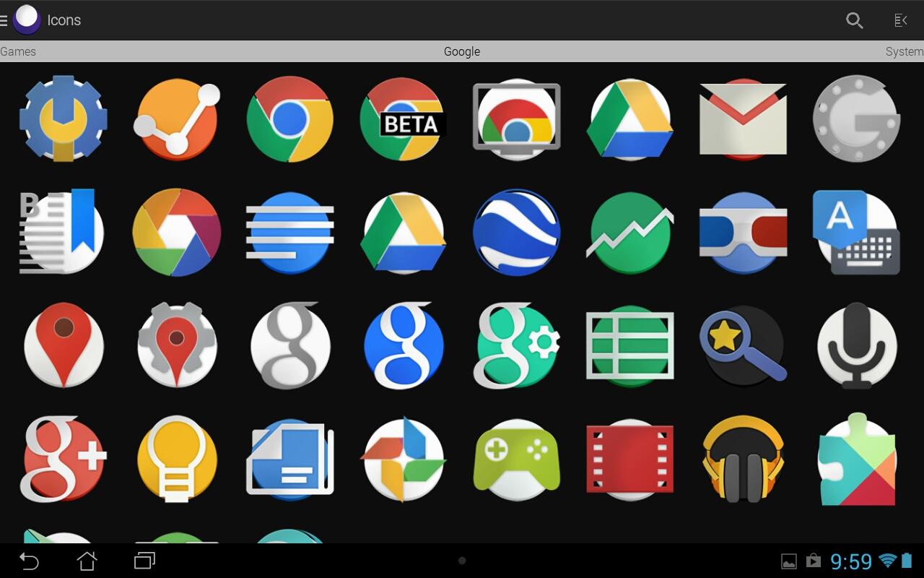Viewport: 924px width, 578px height.
Task: Choose the green Google Sheets table icon
Action: tap(630, 345)
